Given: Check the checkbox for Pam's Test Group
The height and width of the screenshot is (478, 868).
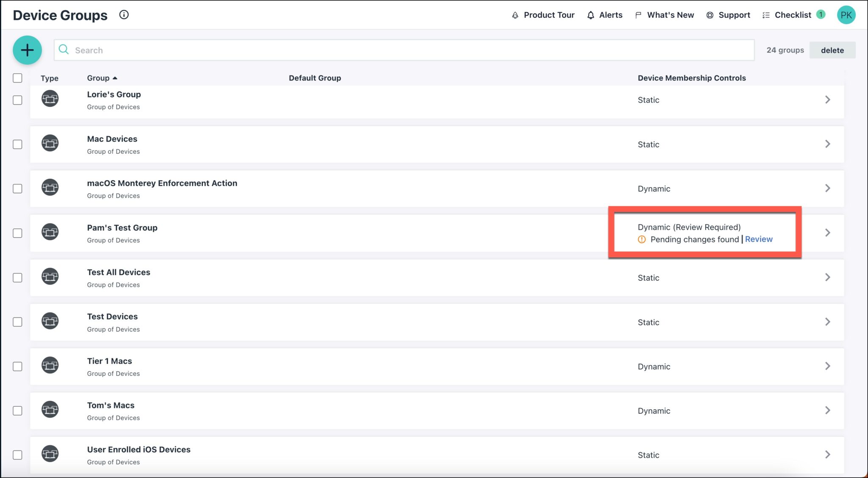Looking at the screenshot, I should click(x=17, y=233).
